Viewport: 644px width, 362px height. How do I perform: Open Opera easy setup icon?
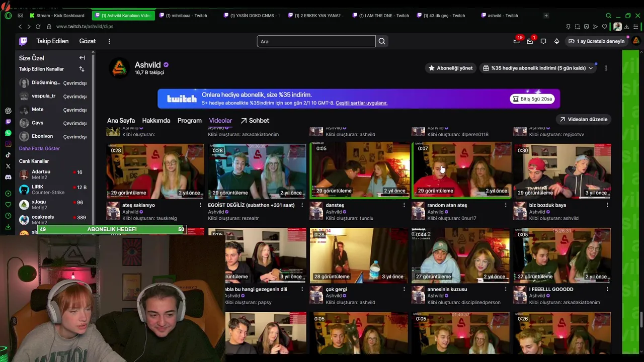pos(635,27)
